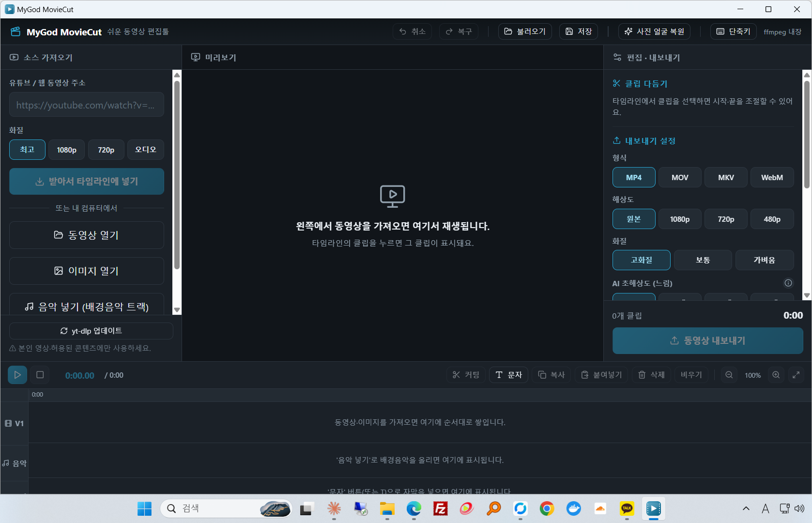Click the 삭제 delete tool
Image resolution: width=812 pixels, height=523 pixels.
click(x=651, y=375)
